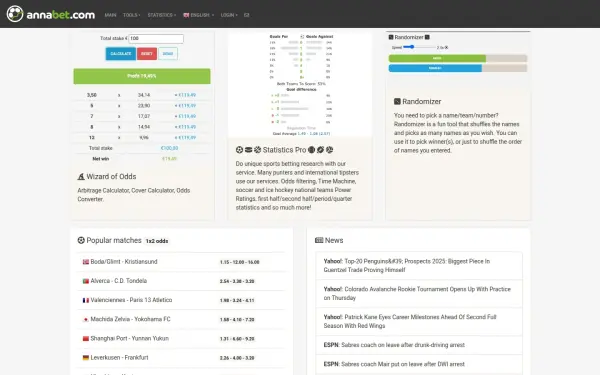Click the Germany flag icon by Leverkusen
This screenshot has height=375, width=600.
(x=86, y=358)
